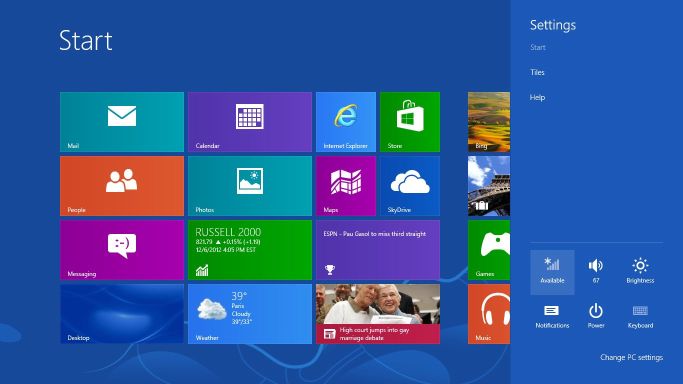Viewport: 683px width, 384px height.
Task: Open the Messaging tile
Action: point(122,250)
